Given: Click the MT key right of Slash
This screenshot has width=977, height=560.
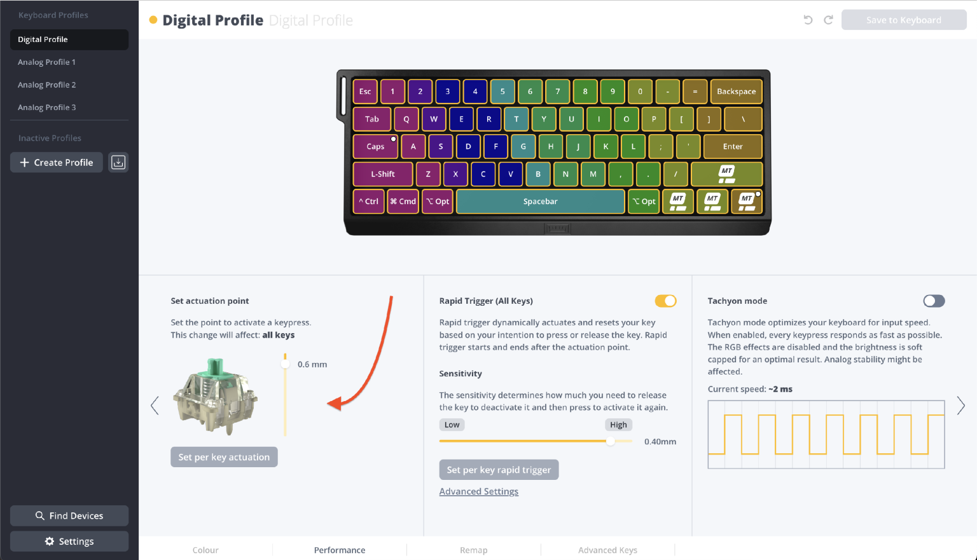Looking at the screenshot, I should [x=726, y=174].
